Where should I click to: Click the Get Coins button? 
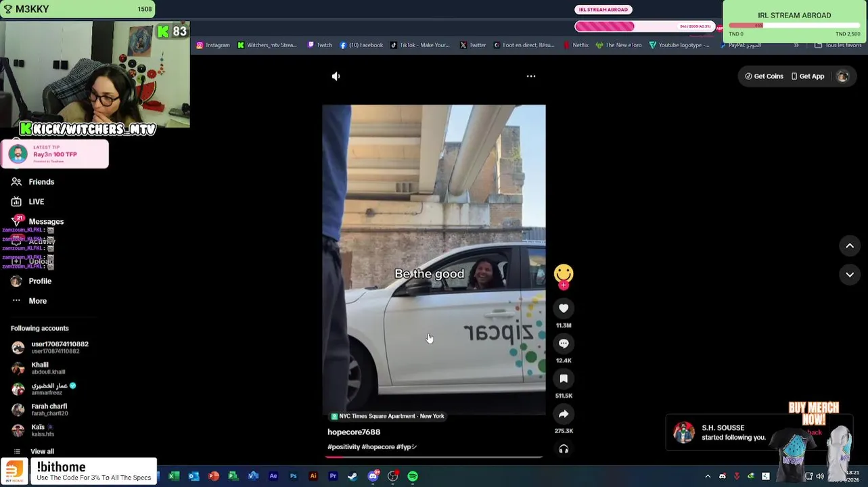coord(764,76)
